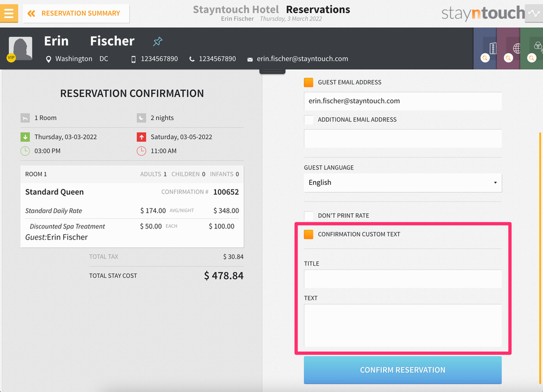Click the telephone handset icon
The height and width of the screenshot is (392, 543).
pyautogui.click(x=192, y=59)
